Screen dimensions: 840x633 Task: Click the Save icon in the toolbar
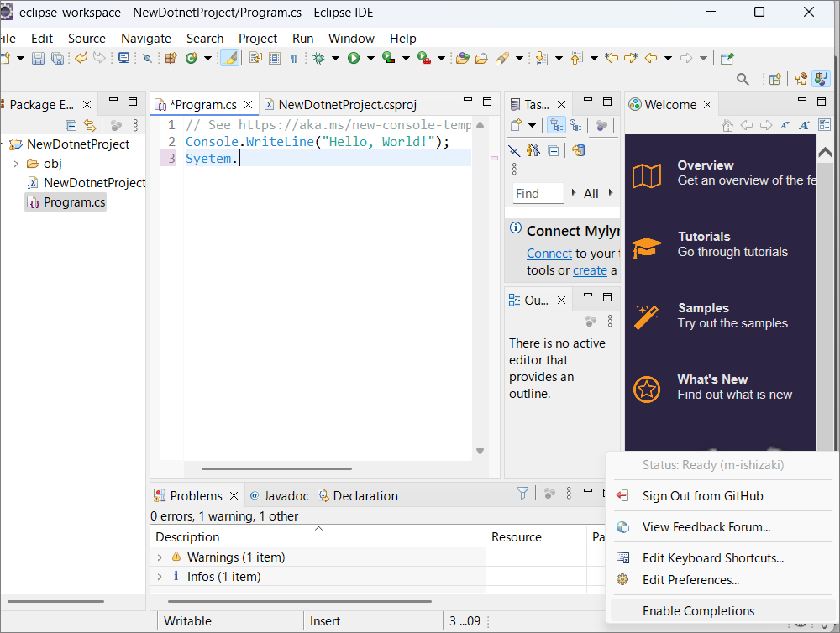pyautogui.click(x=38, y=59)
